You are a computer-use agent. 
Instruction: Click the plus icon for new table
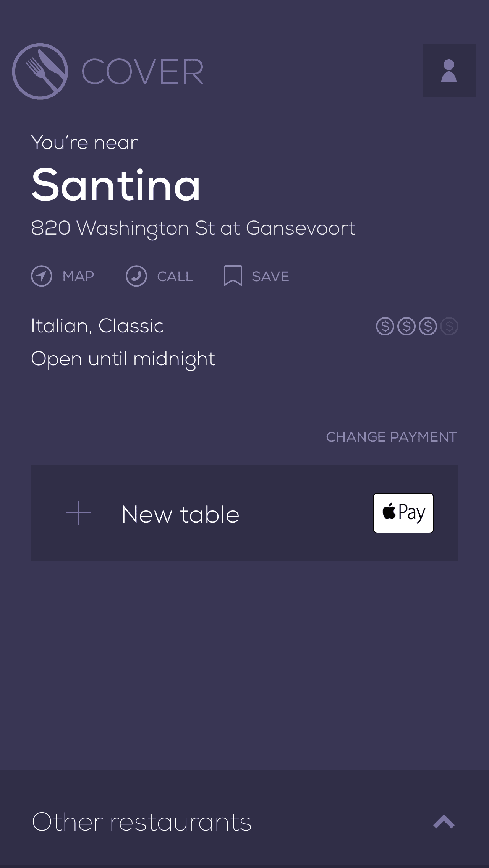pos(79,513)
